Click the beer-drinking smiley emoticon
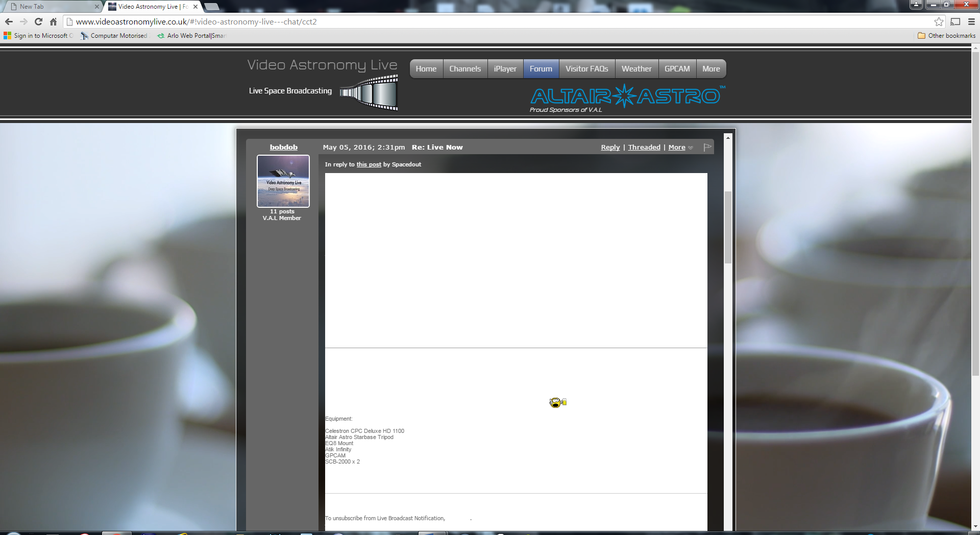Viewport: 980px width, 535px height. pyautogui.click(x=557, y=403)
